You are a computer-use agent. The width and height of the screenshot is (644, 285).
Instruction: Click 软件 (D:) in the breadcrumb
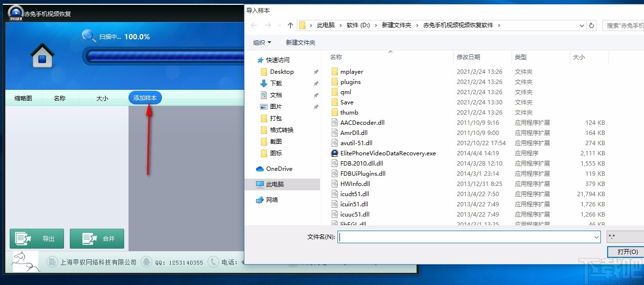358,25
